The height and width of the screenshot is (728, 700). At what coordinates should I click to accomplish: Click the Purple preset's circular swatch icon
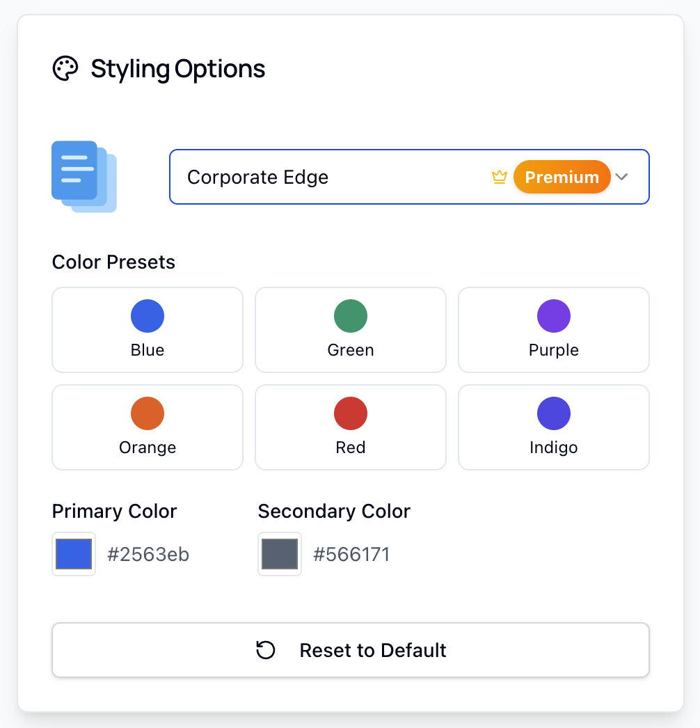click(x=553, y=315)
